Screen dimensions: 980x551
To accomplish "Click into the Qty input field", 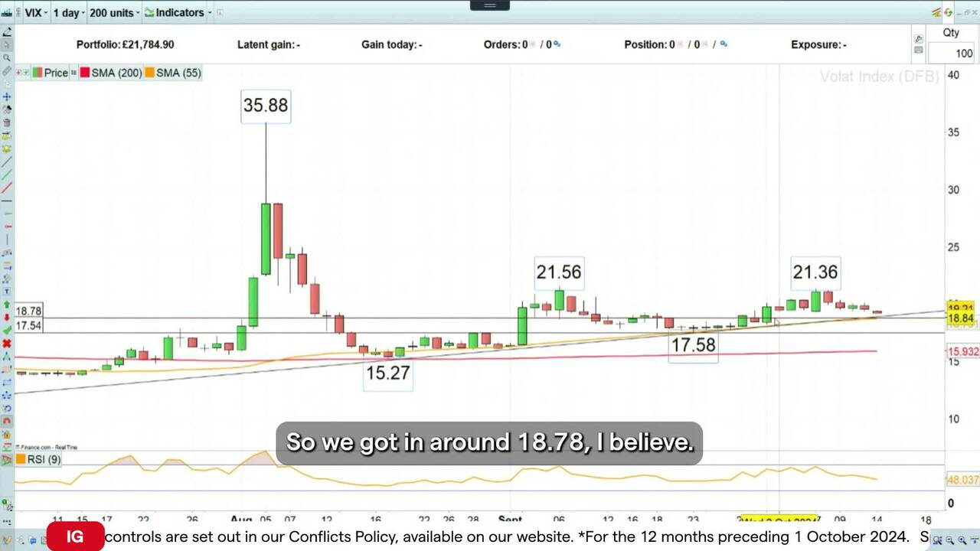I will point(952,54).
